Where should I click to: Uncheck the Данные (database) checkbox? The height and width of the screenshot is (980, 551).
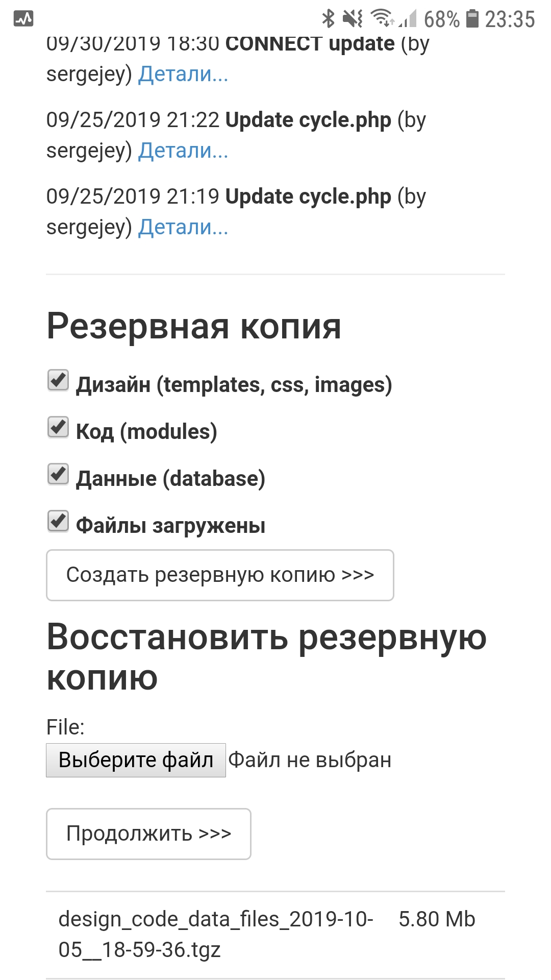pos(58,475)
